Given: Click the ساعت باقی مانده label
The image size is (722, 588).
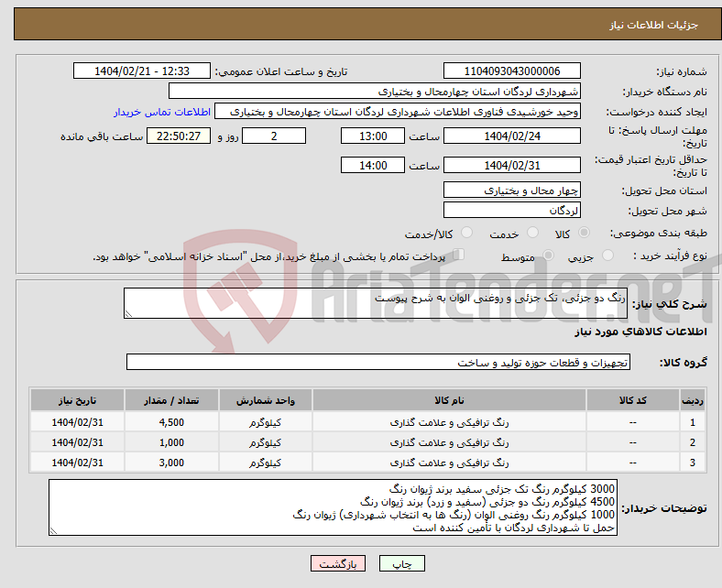Looking at the screenshot, I should (102, 136).
